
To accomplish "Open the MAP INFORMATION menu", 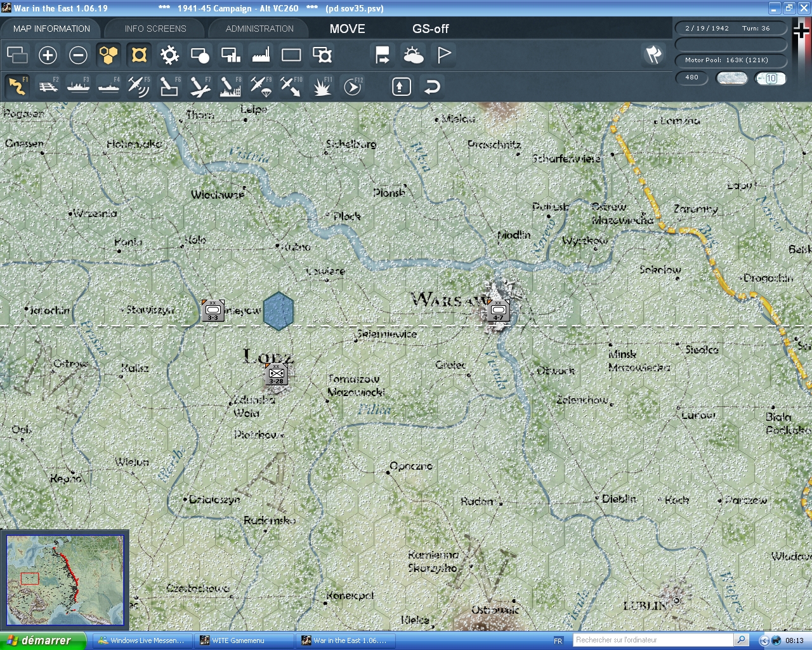I will pos(51,28).
